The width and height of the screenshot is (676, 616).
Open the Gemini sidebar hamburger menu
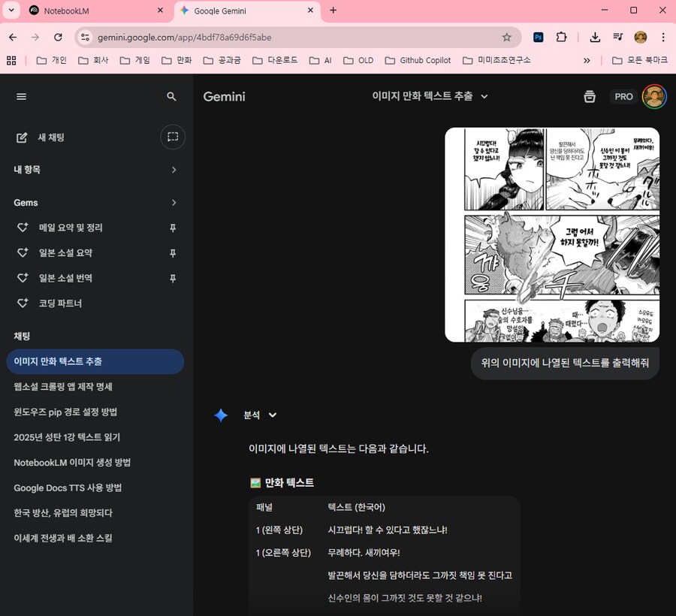21,96
